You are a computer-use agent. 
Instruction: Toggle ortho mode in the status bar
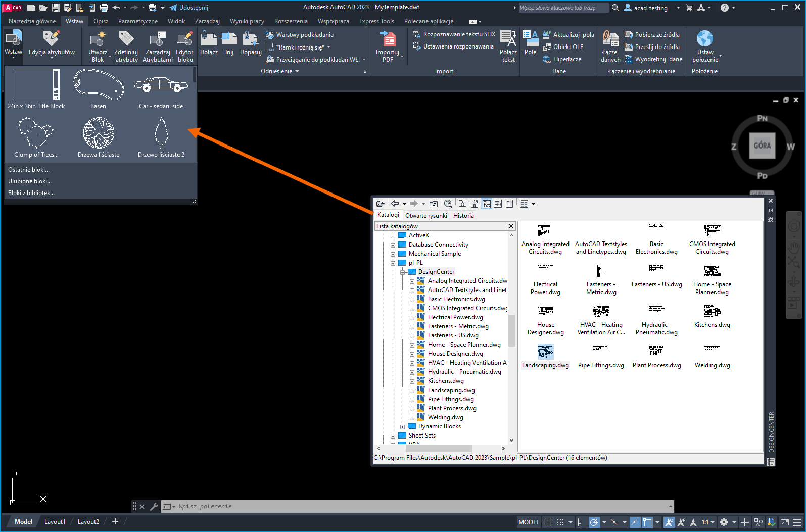tap(582, 522)
